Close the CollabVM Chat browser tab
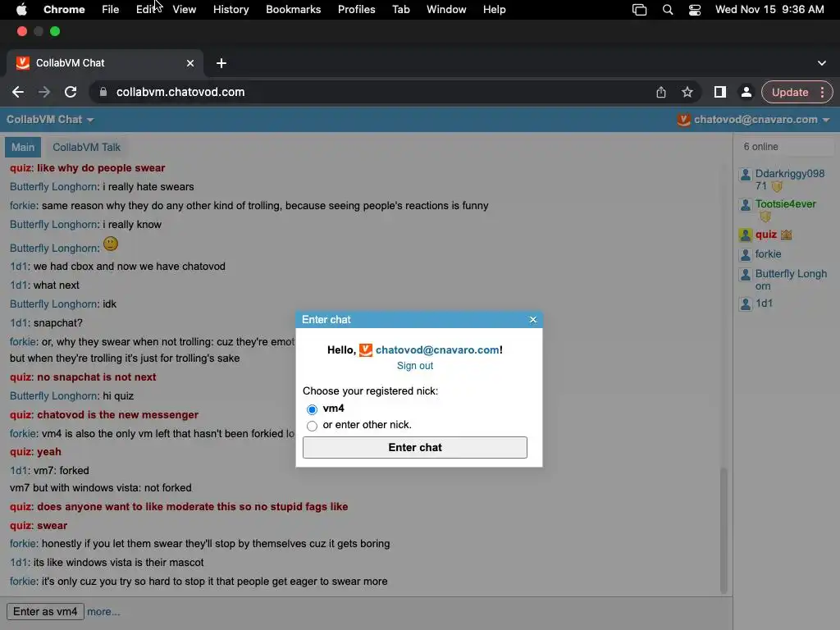This screenshot has height=630, width=840. click(190, 63)
